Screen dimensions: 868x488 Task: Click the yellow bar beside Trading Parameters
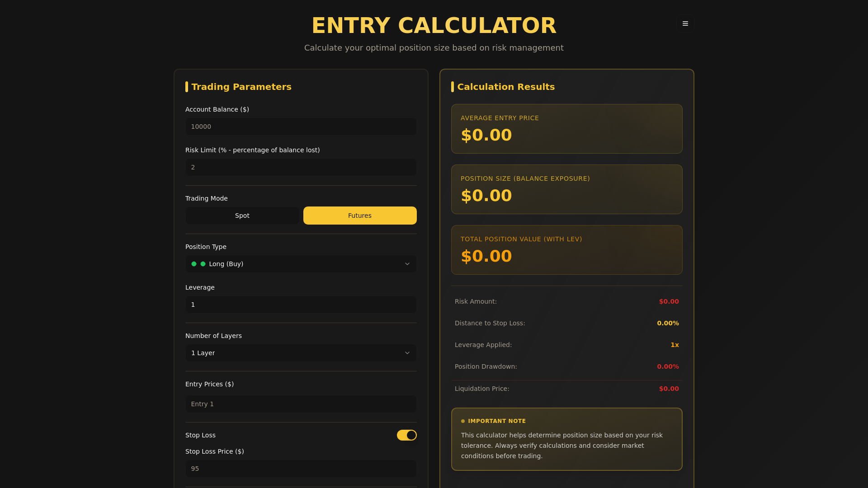187,87
